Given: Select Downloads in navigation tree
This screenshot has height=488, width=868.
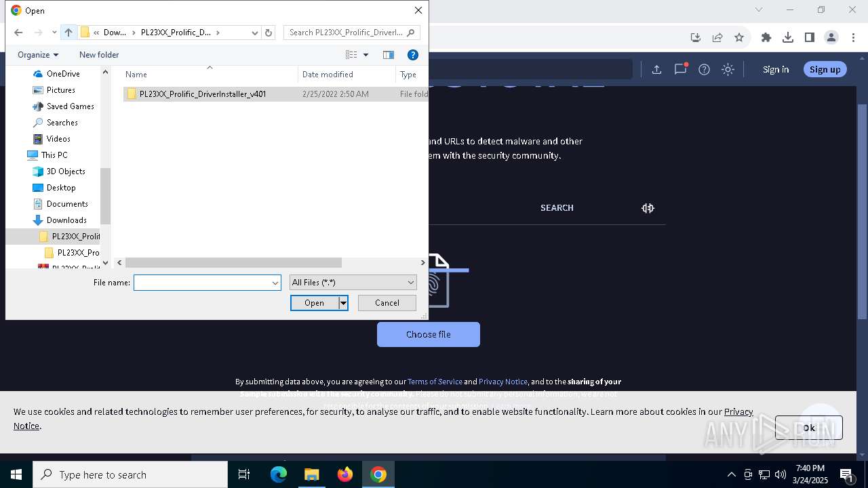Looking at the screenshot, I should pyautogui.click(x=66, y=220).
